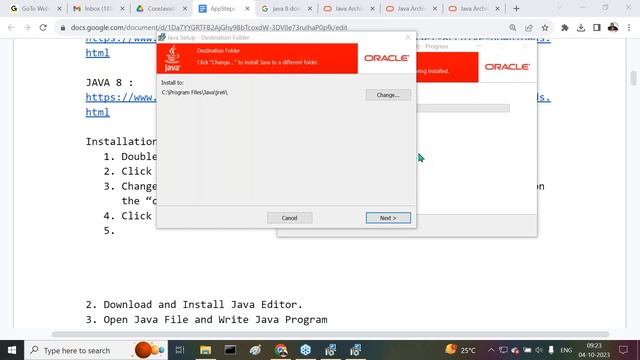The width and height of the screenshot is (640, 360).
Task: Open the Windows Start menu
Action: (x=12, y=350)
